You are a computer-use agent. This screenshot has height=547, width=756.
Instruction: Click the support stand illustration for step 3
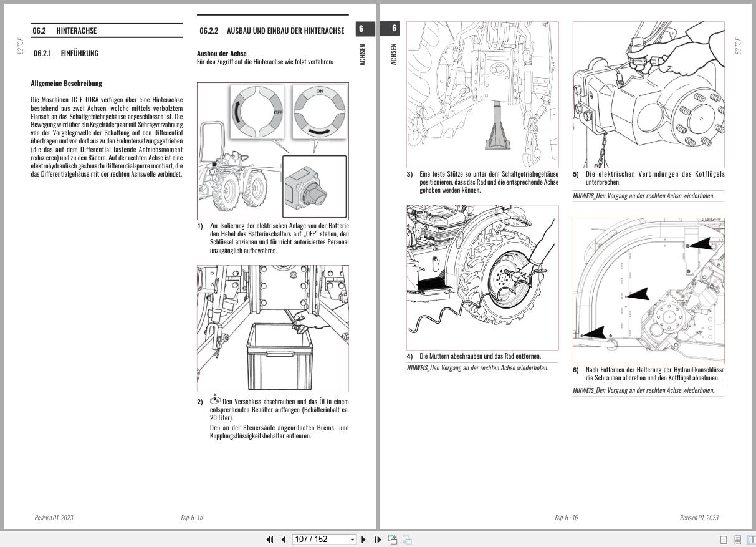click(x=482, y=94)
